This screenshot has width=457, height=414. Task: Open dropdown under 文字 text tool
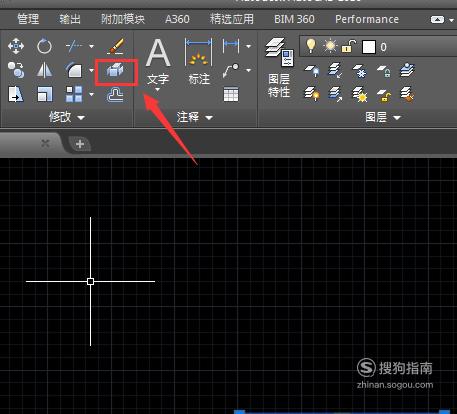point(158,89)
